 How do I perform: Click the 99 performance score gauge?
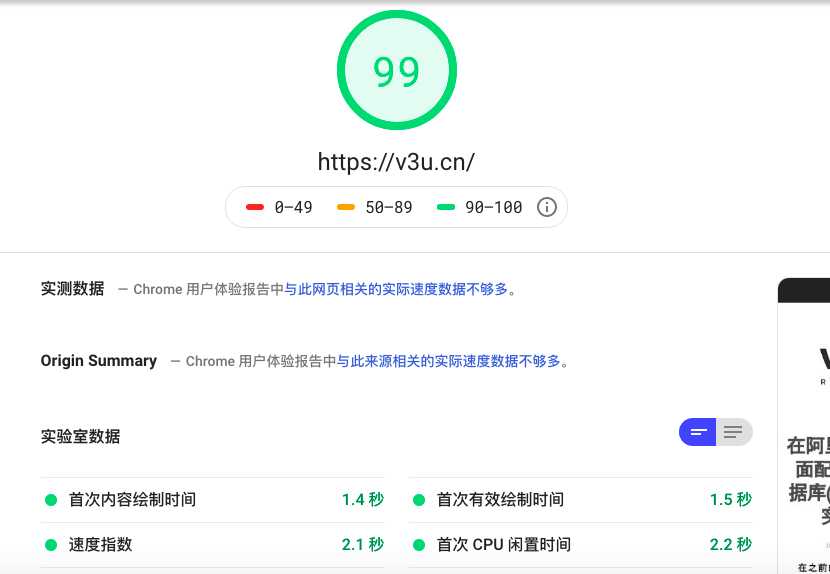click(396, 70)
